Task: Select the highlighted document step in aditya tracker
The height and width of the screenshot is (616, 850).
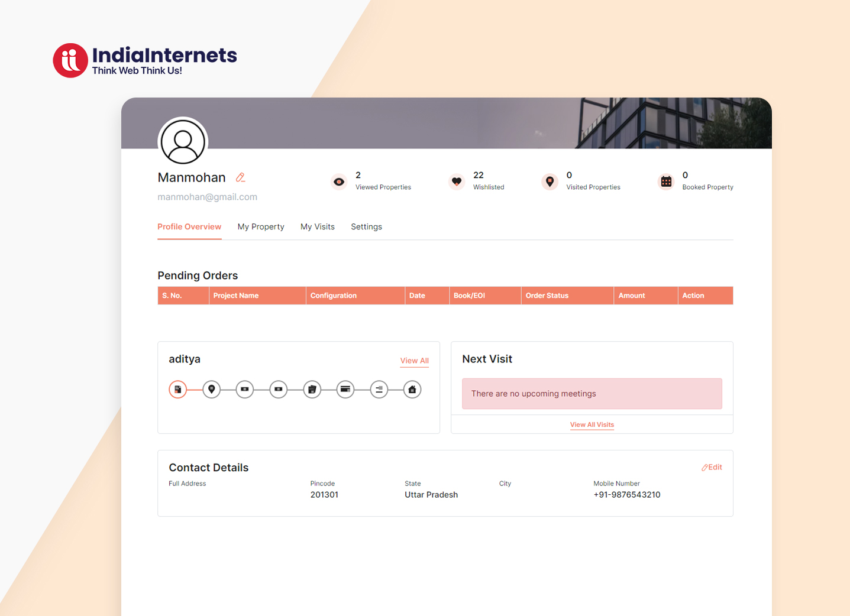Action: pyautogui.click(x=178, y=390)
